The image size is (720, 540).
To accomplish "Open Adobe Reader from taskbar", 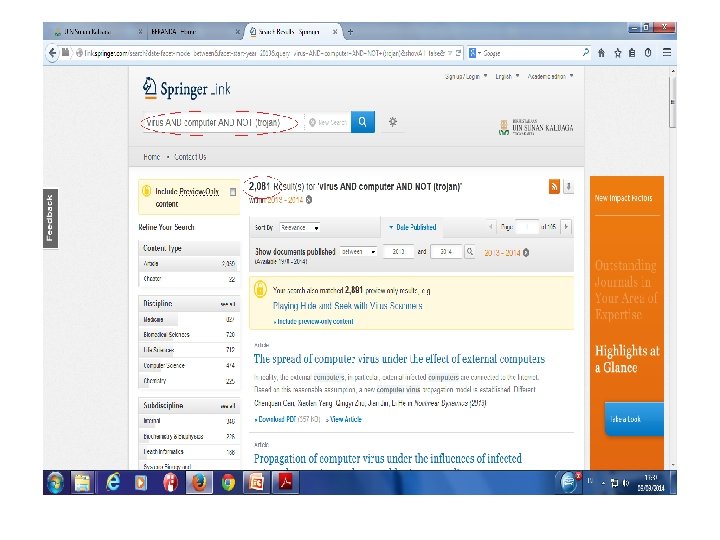I will pyautogui.click(x=286, y=483).
